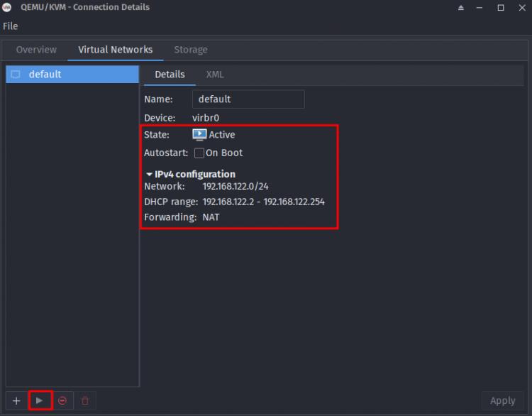Select the Details sub-tab
Screen dimensions: 532x416
170,75
